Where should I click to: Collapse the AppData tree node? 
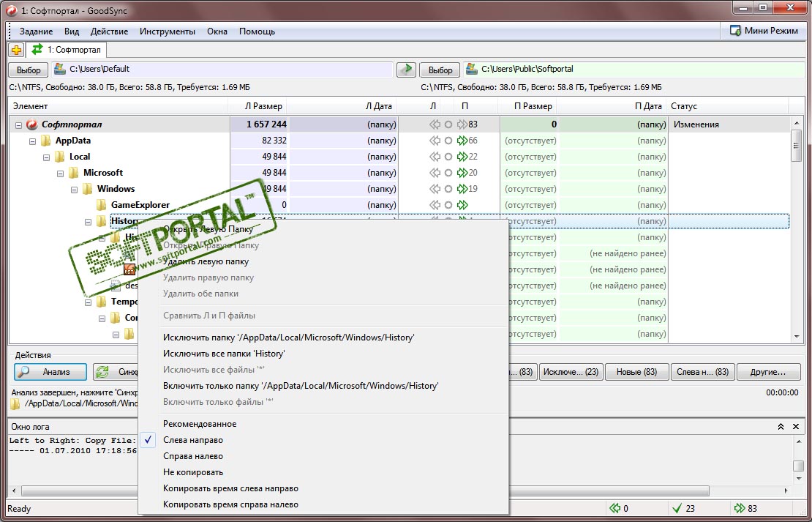33,141
